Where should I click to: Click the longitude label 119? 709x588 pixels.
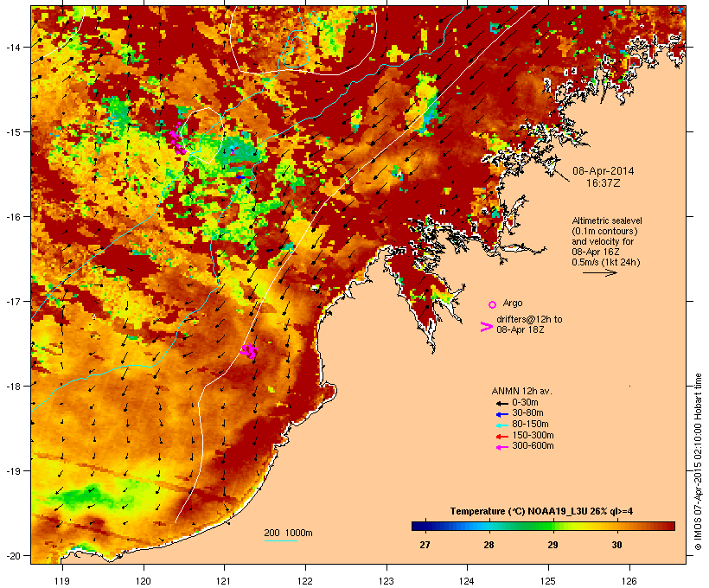click(x=62, y=581)
